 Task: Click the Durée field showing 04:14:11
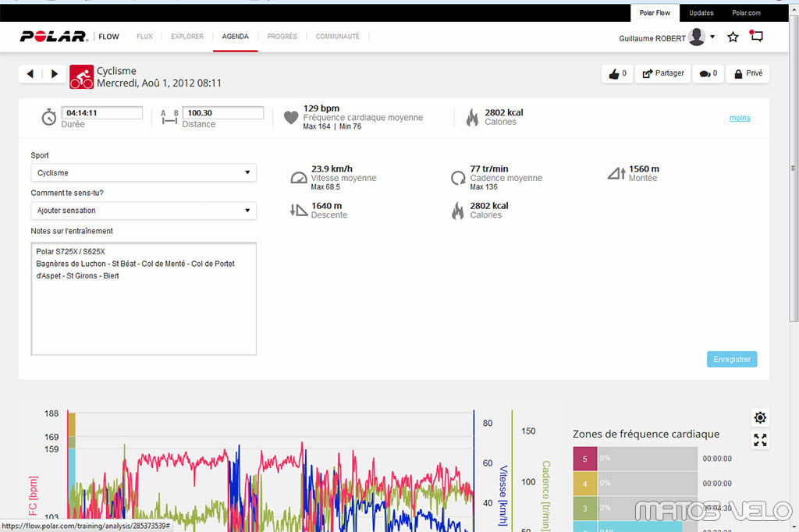tap(102, 113)
